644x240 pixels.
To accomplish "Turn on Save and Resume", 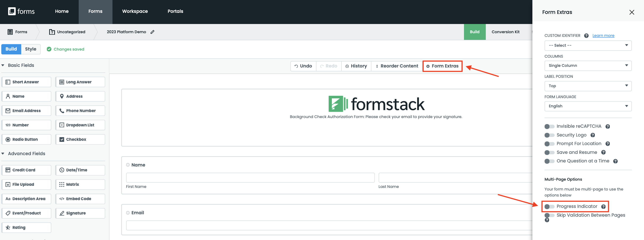I will coord(549,152).
